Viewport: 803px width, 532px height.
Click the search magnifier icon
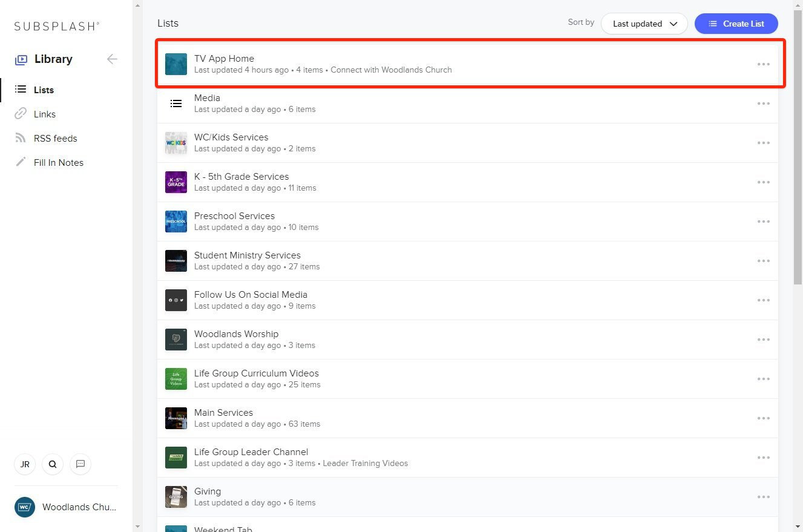pos(53,464)
